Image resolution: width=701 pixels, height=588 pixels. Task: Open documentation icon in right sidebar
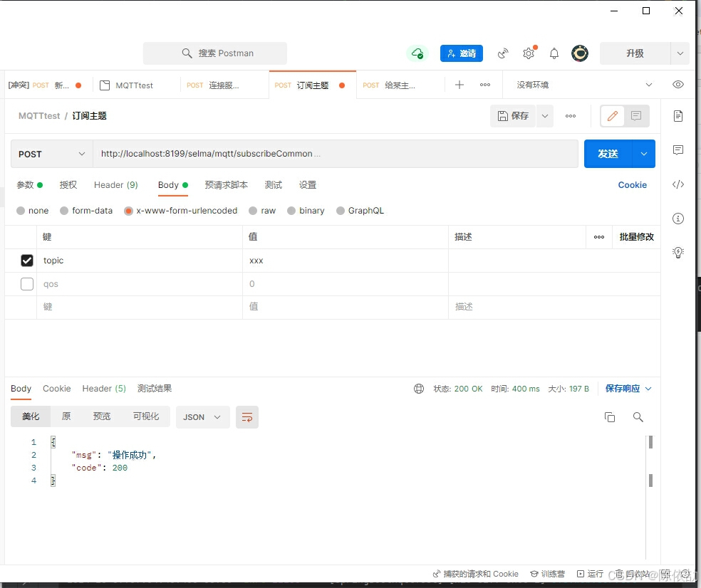click(677, 116)
